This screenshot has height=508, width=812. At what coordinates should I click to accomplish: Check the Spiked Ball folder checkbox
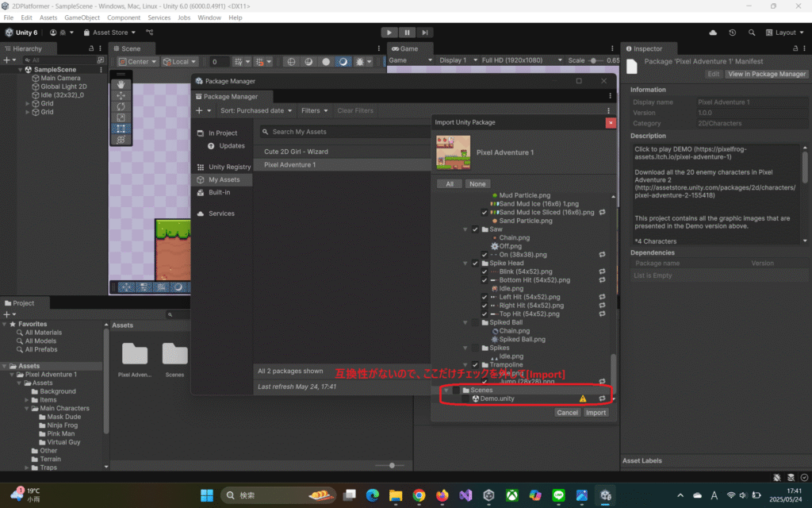click(475, 322)
